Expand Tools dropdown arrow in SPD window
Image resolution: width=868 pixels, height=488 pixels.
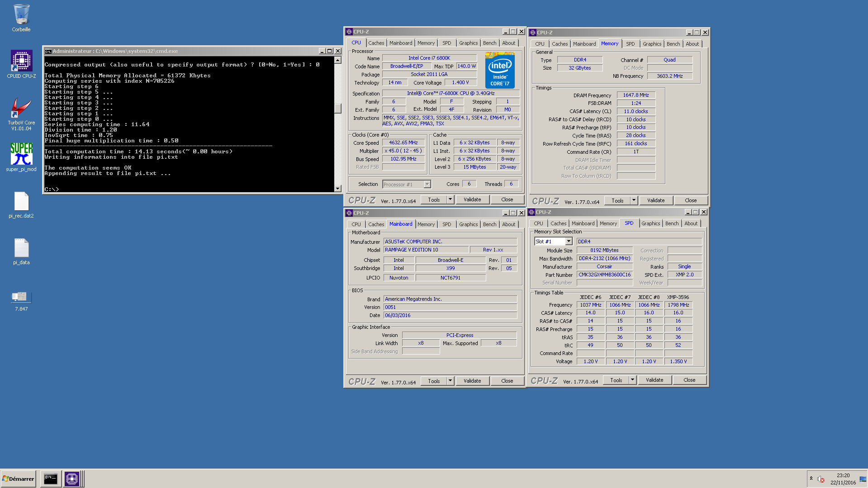(632, 380)
